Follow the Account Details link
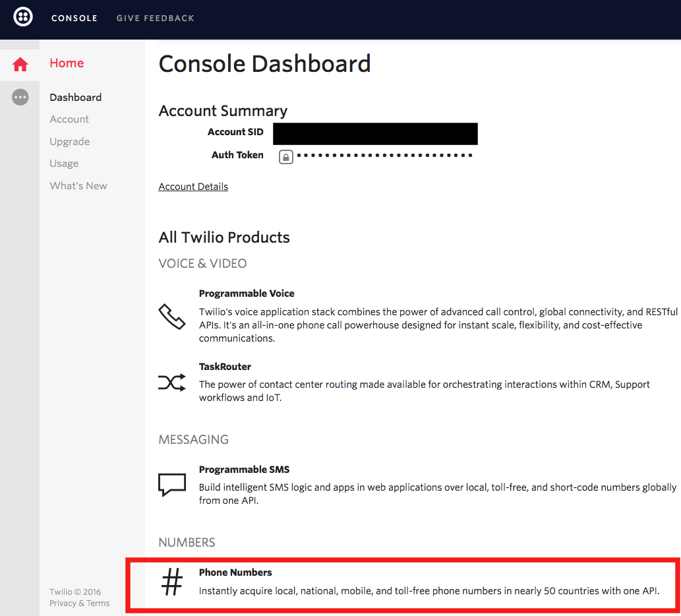The image size is (681, 616). pos(193,187)
